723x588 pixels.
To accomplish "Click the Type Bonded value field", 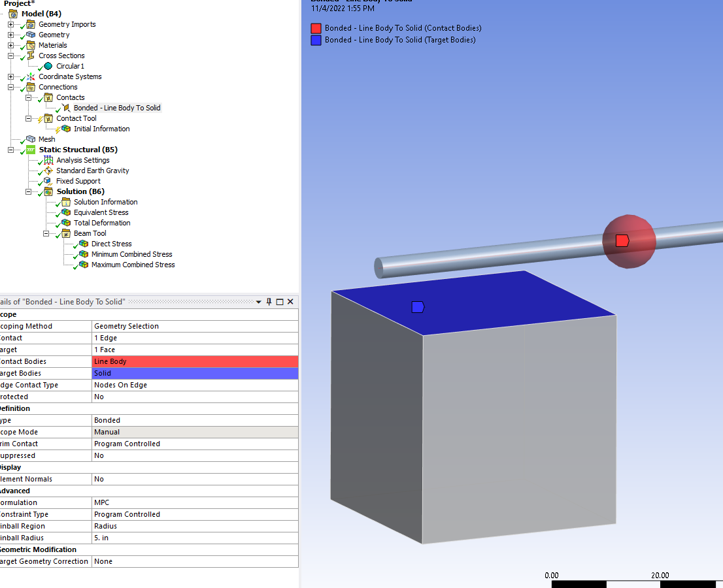I will pyautogui.click(x=195, y=420).
